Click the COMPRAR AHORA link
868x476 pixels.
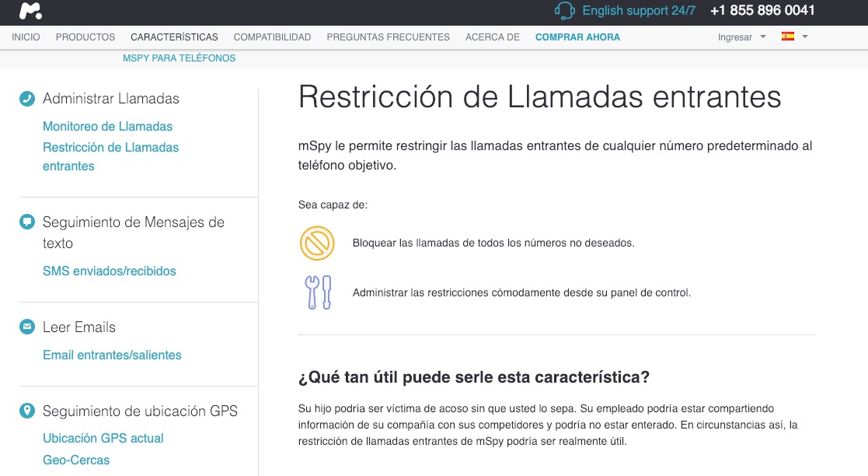click(x=577, y=37)
